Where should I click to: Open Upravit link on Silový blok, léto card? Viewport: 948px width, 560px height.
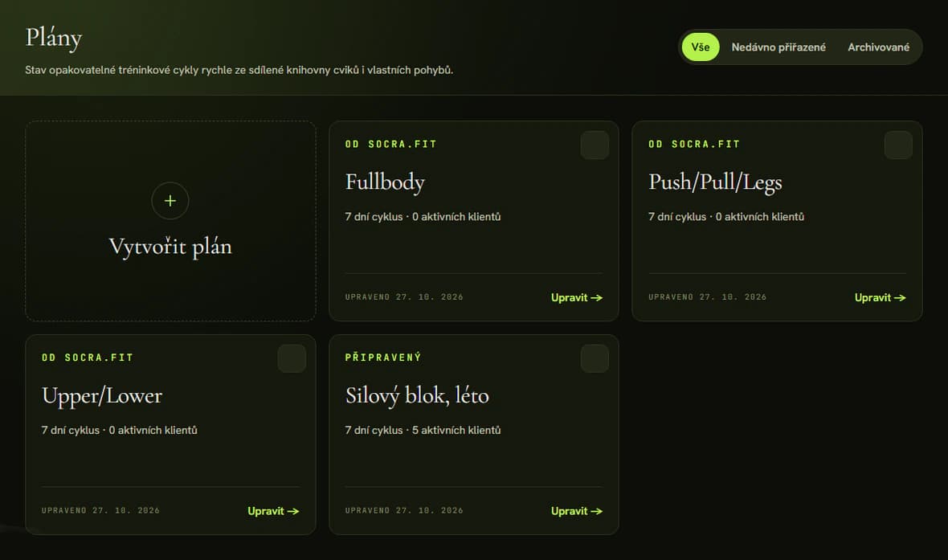click(577, 511)
